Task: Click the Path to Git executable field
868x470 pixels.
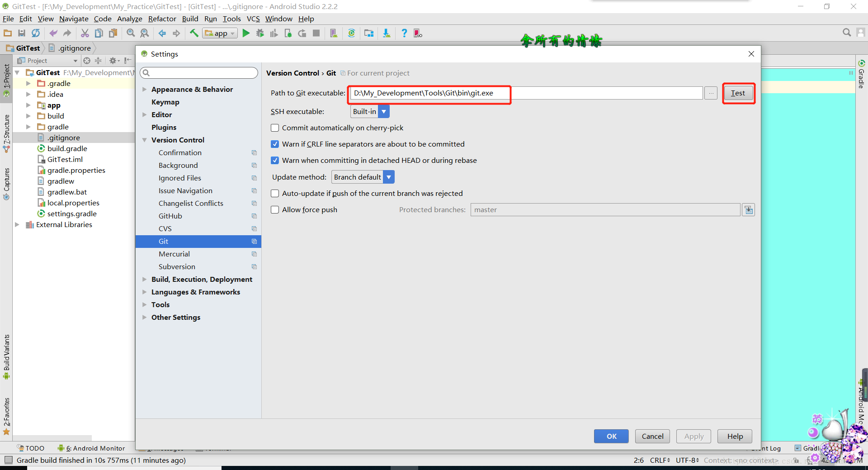Action: (x=527, y=93)
